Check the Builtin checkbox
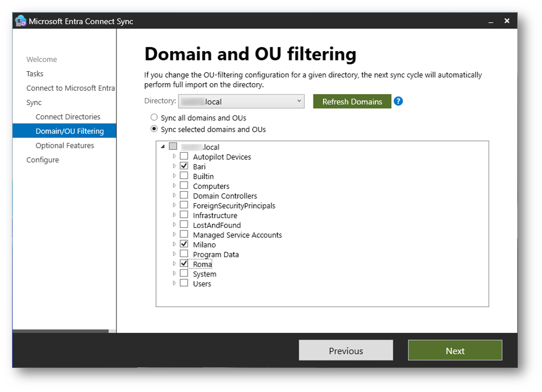Viewport: 542px width, 392px height. pos(184,175)
